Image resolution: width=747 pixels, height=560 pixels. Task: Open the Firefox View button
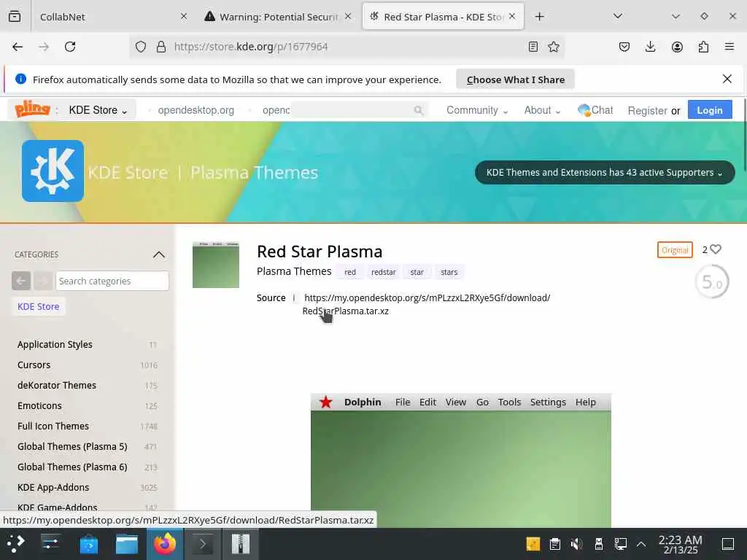pyautogui.click(x=15, y=17)
